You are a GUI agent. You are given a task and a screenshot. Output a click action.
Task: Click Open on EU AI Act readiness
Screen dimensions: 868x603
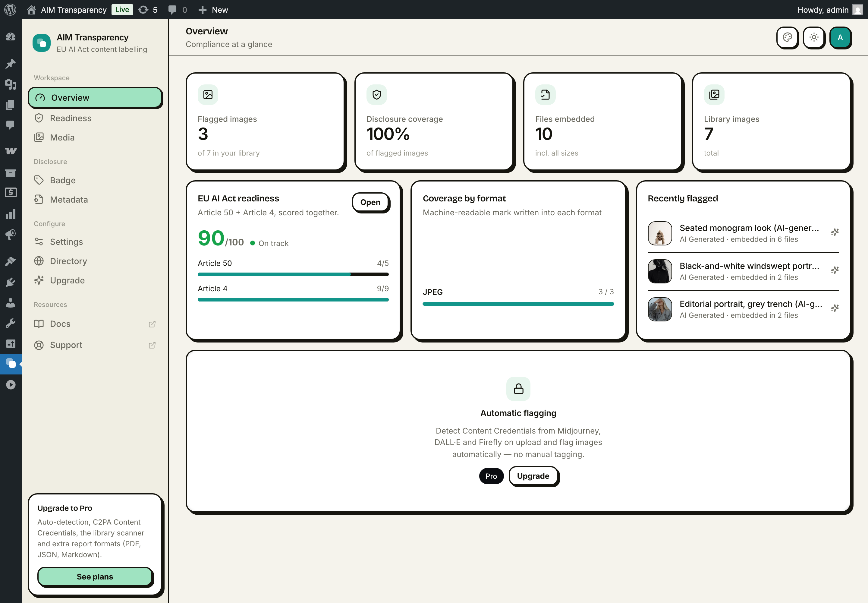(x=370, y=202)
